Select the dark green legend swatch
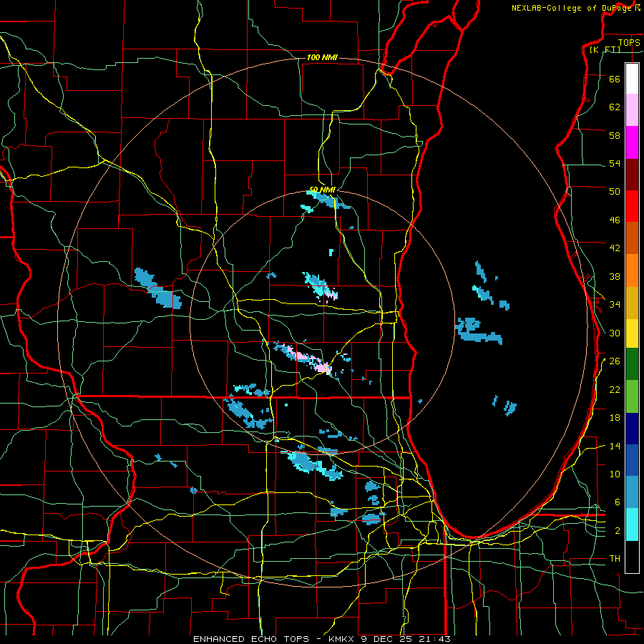Image resolution: width=644 pixels, height=644 pixels. pos(632,364)
